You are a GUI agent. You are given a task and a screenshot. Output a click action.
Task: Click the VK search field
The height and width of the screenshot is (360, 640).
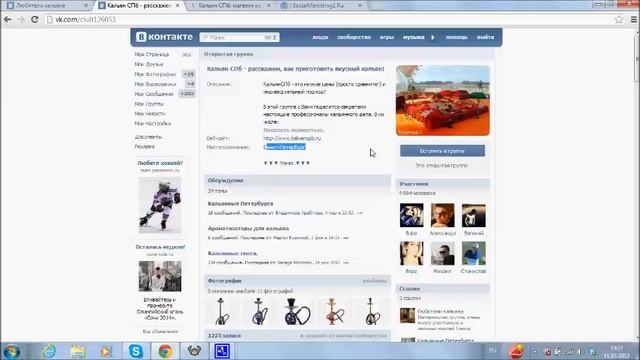click(x=239, y=37)
